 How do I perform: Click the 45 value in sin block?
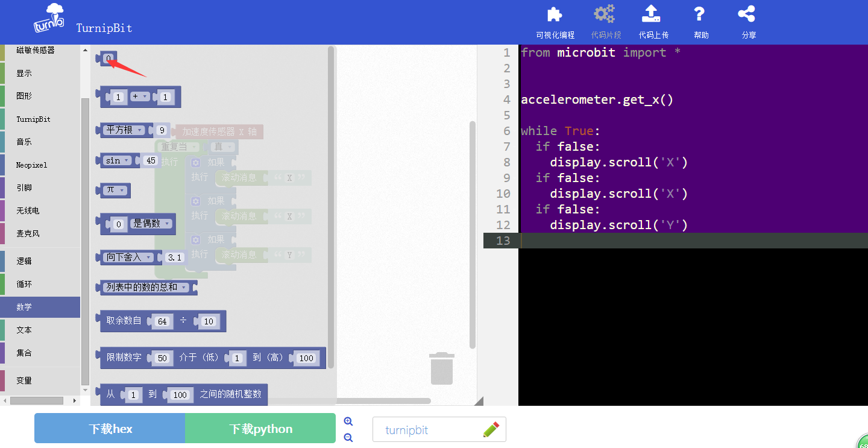pos(151,160)
